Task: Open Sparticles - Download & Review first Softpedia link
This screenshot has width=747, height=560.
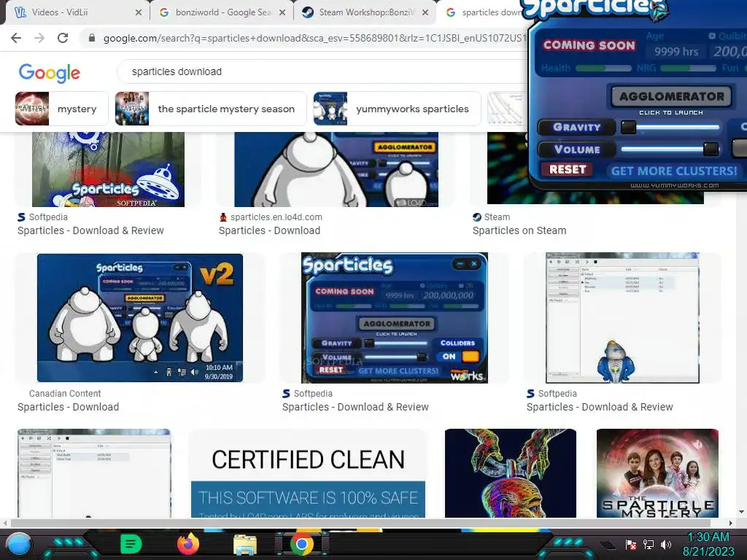Action: (x=90, y=230)
